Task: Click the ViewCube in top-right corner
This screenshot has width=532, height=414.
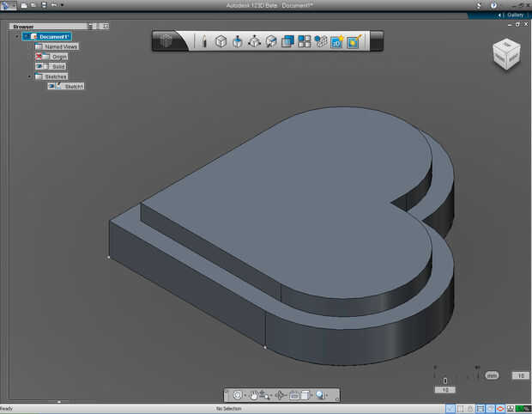Action: [x=505, y=55]
